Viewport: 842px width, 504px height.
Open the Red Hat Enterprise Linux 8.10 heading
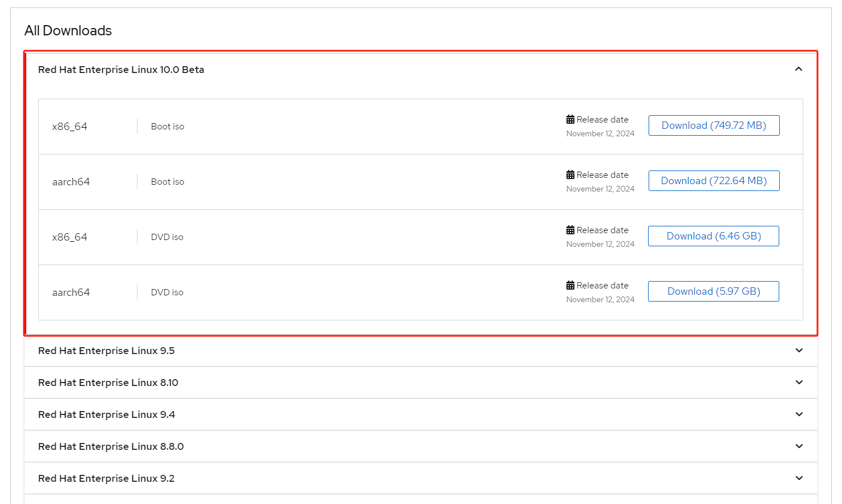tap(108, 383)
